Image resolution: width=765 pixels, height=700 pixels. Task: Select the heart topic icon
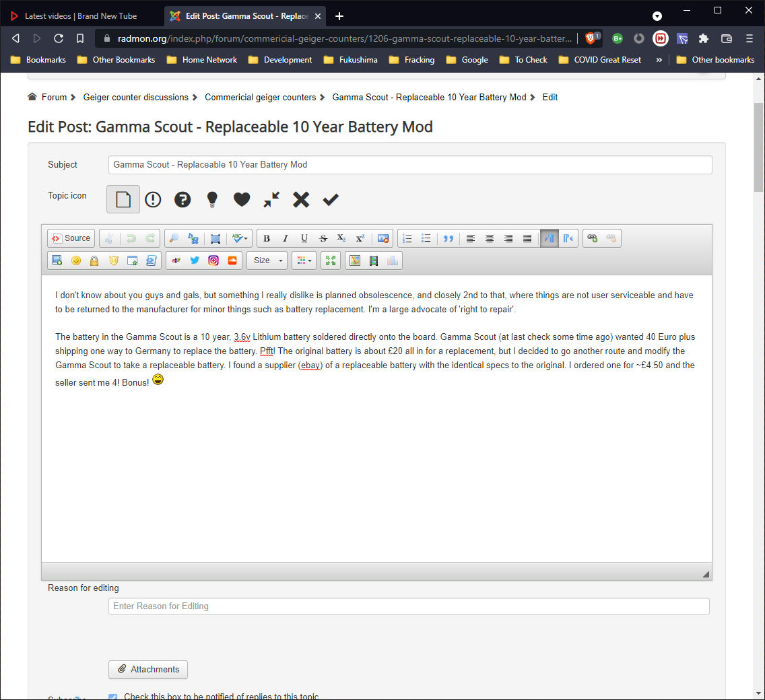[242, 199]
